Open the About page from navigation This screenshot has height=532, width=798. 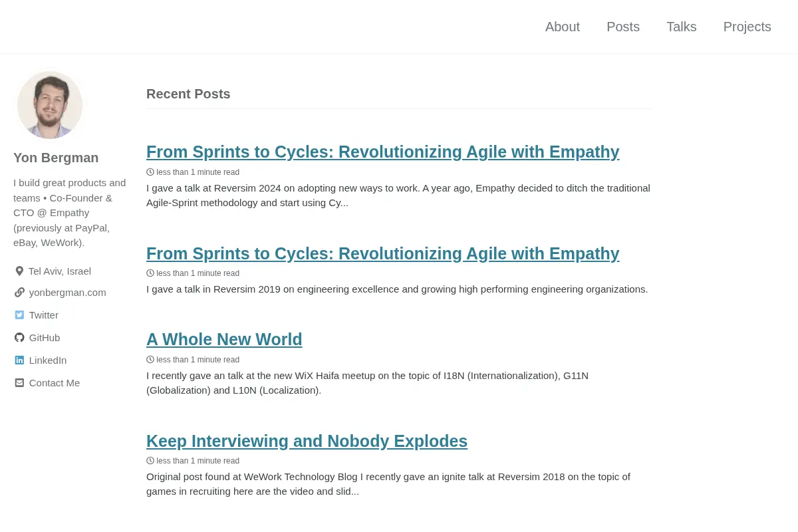563,27
